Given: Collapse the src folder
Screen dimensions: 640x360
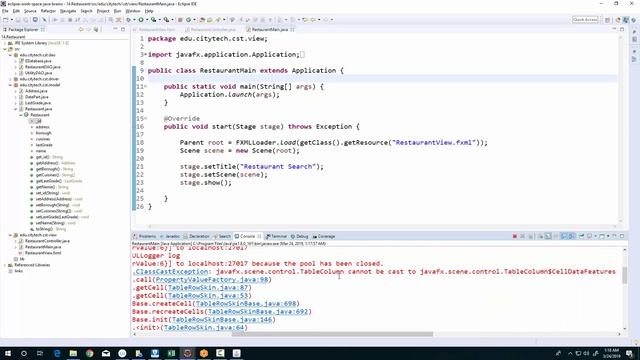Looking at the screenshot, I should [5, 49].
